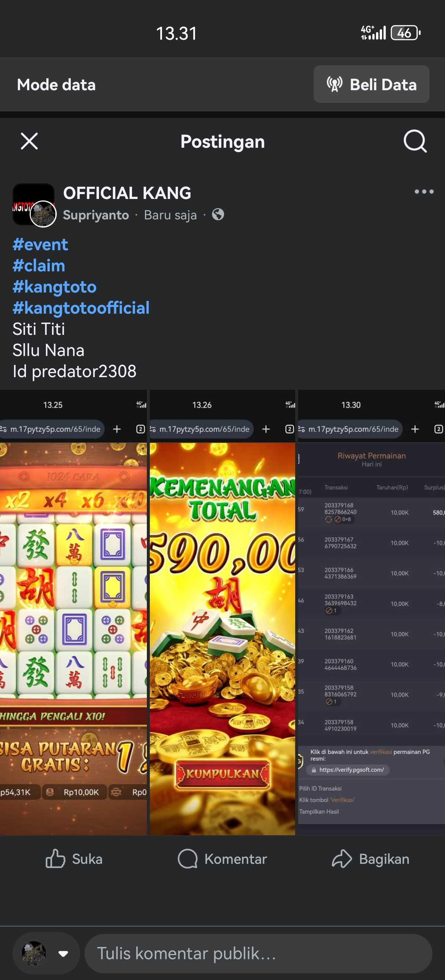The width and height of the screenshot is (445, 980).
Task: Like the post with the Suka thumb icon
Action: tap(74, 859)
